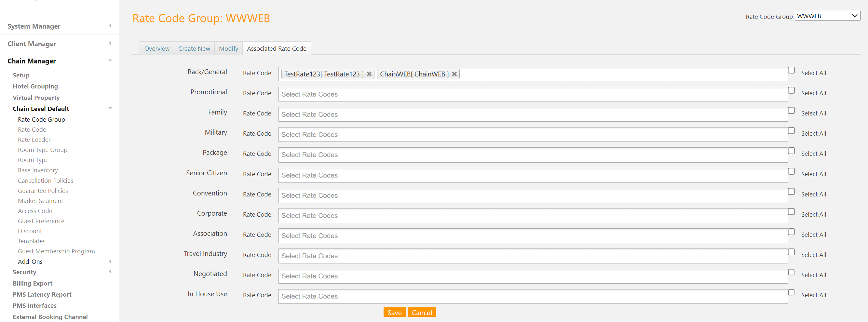The width and height of the screenshot is (868, 322).
Task: Check Select All for Promotional row
Action: pyautogui.click(x=791, y=91)
